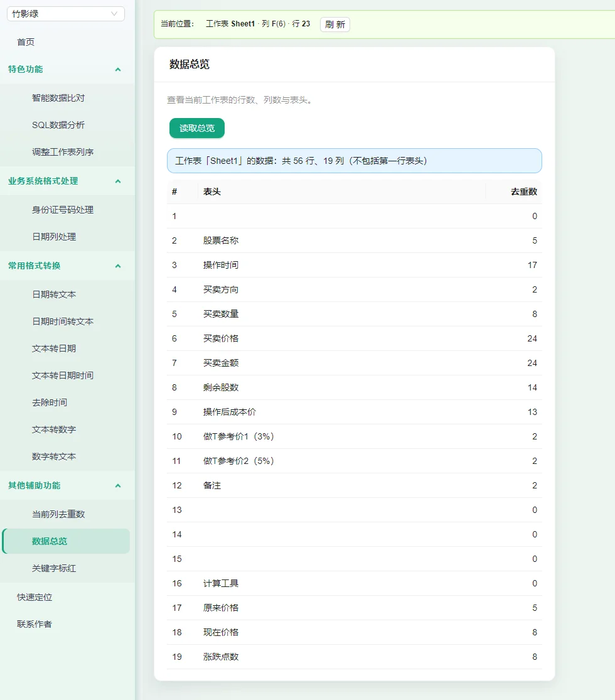This screenshot has height=700, width=615.
Task: Select the 做T参考价1（3%） row
Action: click(355, 436)
